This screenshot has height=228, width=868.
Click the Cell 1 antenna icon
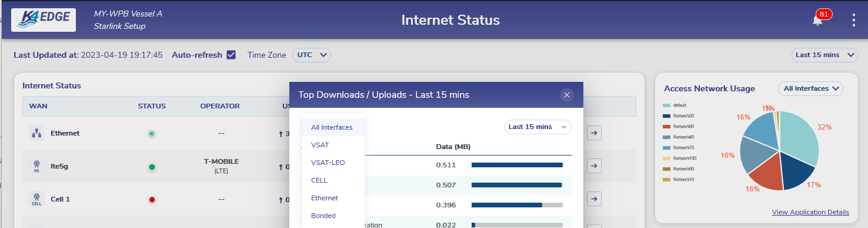point(36,199)
